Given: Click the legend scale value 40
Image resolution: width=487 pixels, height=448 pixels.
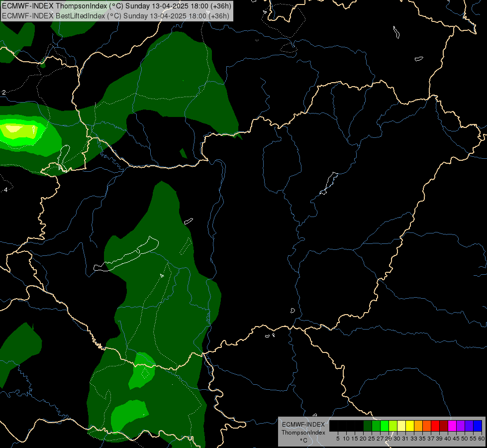Looking at the screenshot, I should (x=448, y=439).
